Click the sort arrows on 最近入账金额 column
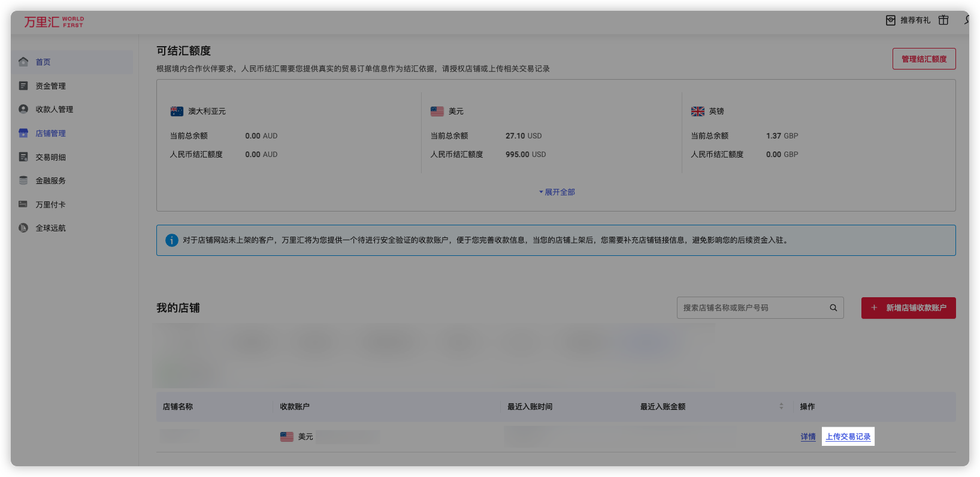Screen dimensions: 980x477 781,406
